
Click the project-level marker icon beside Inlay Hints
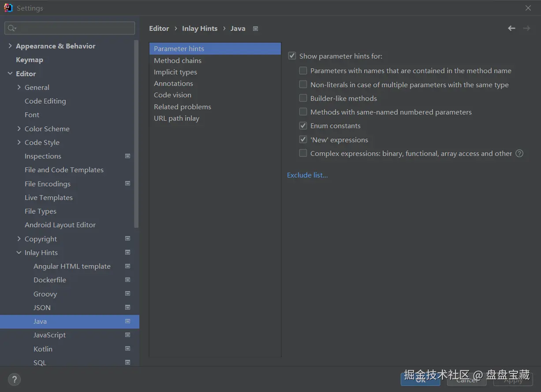(128, 252)
